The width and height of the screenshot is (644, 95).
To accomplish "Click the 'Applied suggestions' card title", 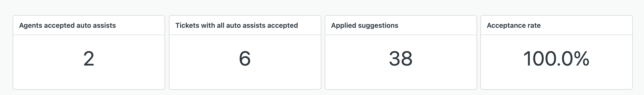I will coord(364,25).
